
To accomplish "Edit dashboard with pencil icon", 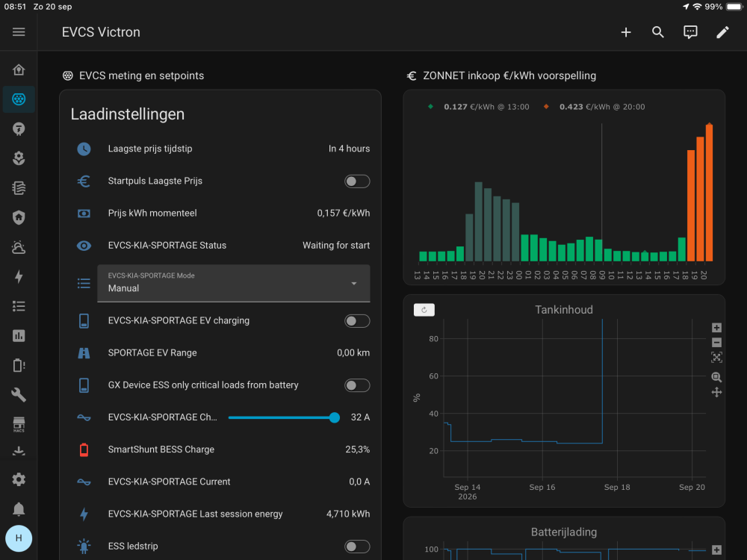I will click(722, 32).
